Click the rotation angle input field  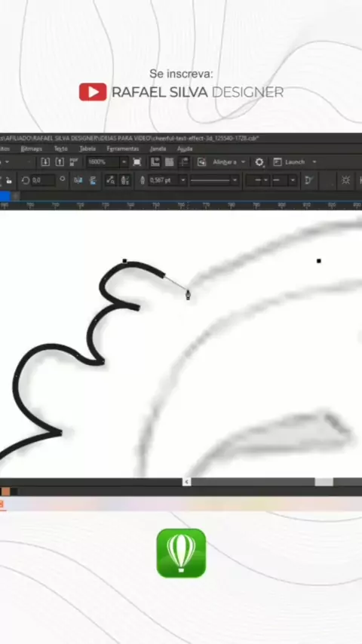coord(42,180)
